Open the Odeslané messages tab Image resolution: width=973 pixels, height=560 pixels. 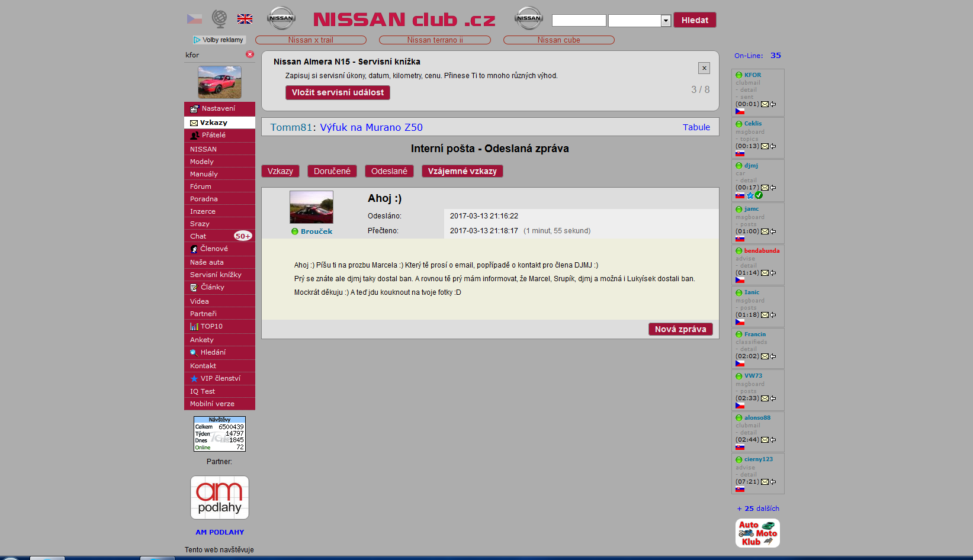pyautogui.click(x=389, y=171)
